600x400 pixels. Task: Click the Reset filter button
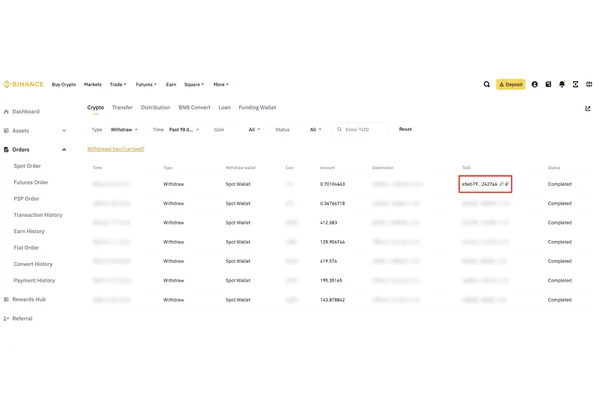tap(405, 129)
